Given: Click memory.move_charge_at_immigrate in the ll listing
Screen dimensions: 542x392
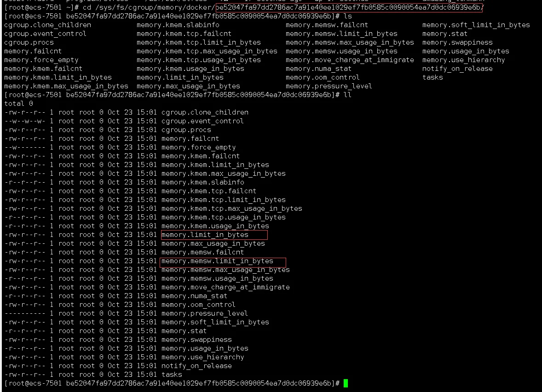Looking at the screenshot, I should coord(225,287).
